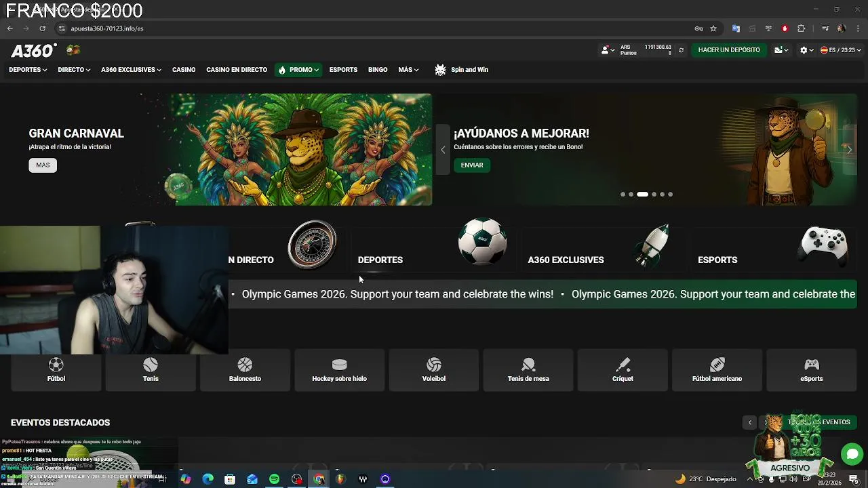Open CASINO EN DIRECTO nav item
The height and width of the screenshot is (488, 868).
pos(237,70)
